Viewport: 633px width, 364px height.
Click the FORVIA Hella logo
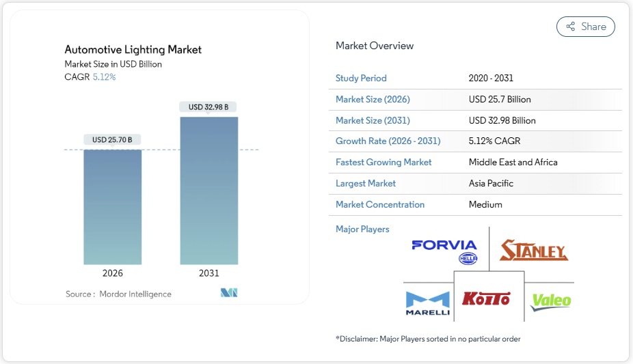445,250
